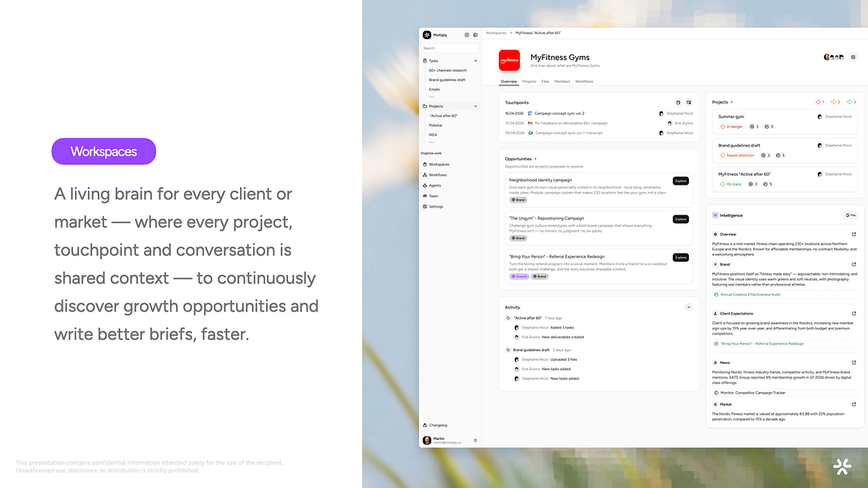Select the IKEA project in sidebar
Screen dimensions: 868x488
[433, 134]
